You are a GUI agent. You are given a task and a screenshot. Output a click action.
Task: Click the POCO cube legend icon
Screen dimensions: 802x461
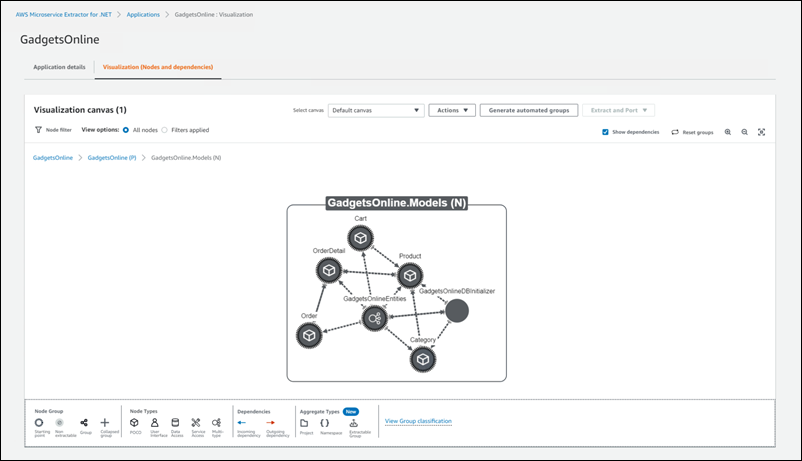pos(134,423)
